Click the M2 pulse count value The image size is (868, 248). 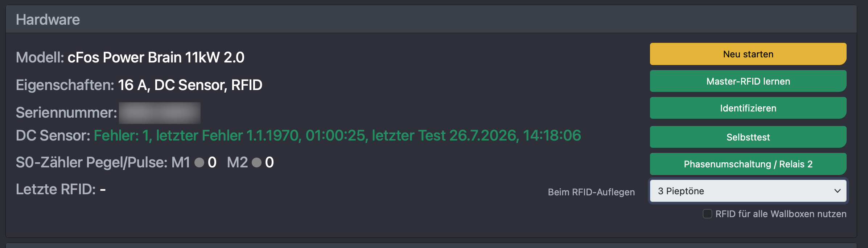click(x=269, y=162)
